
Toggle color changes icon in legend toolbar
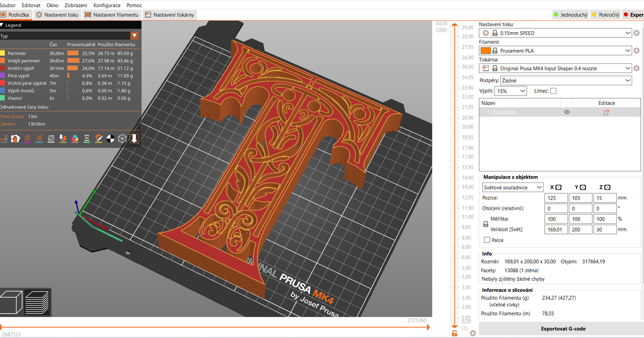click(x=75, y=139)
